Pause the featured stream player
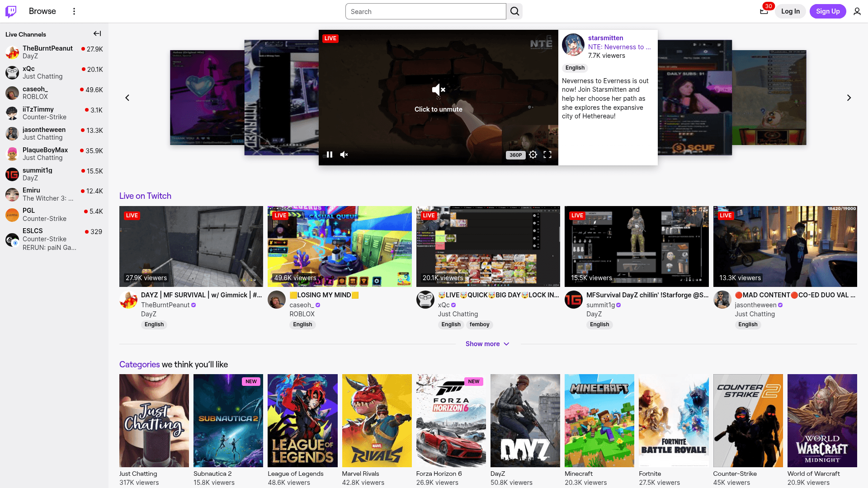This screenshot has width=868, height=488. click(x=330, y=155)
